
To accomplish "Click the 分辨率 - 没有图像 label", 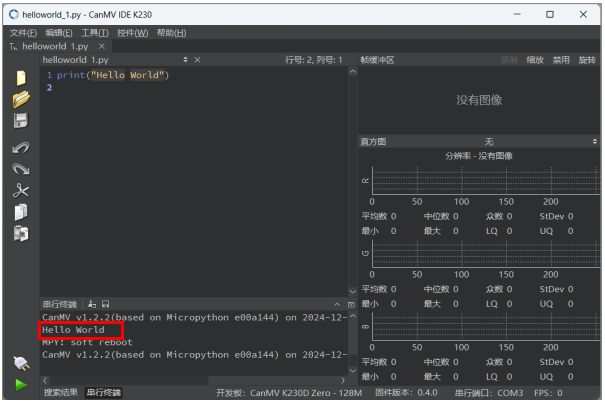I will point(479,156).
